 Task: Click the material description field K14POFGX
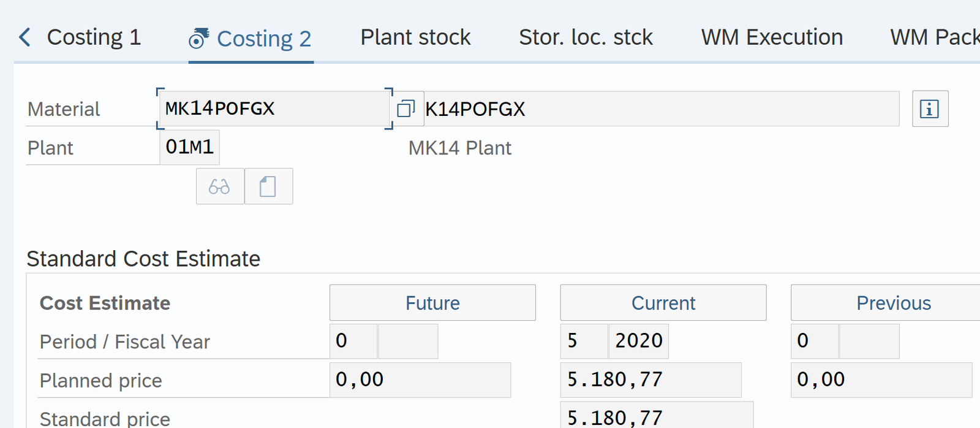[x=661, y=109]
